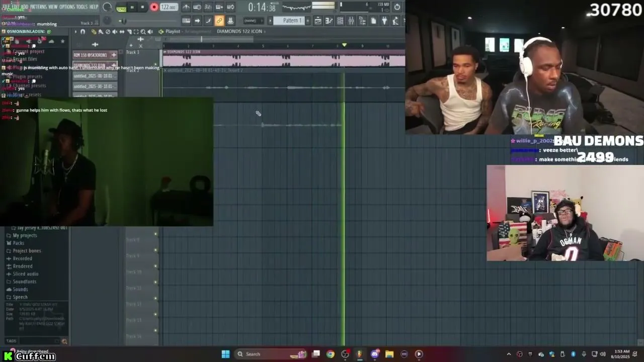Click the browser search magnifier icon
Viewport: 644px width, 362px height.
pyautogui.click(x=64, y=341)
